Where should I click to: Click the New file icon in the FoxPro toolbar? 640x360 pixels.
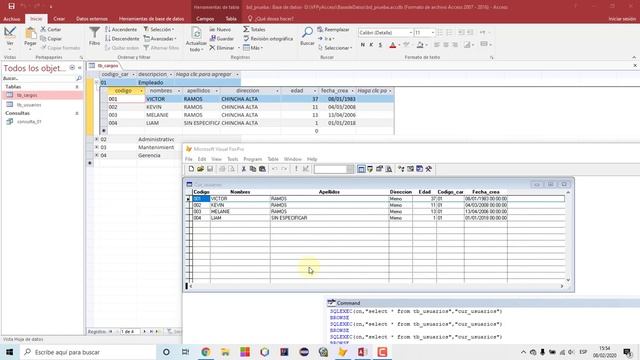pyautogui.click(x=191, y=169)
